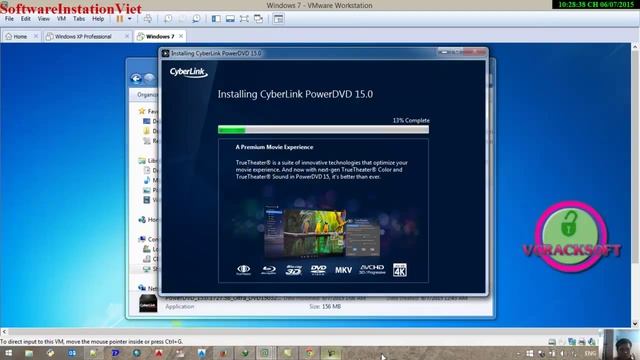This screenshot has height=360, width=640.
Task: Open File Explorer from the taskbar
Action: point(29,353)
